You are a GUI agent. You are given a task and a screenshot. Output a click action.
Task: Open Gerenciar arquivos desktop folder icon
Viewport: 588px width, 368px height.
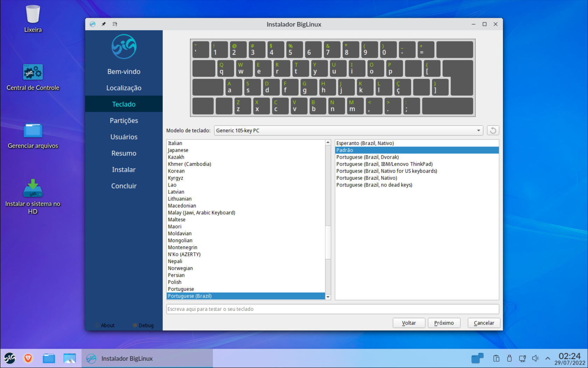click(33, 131)
